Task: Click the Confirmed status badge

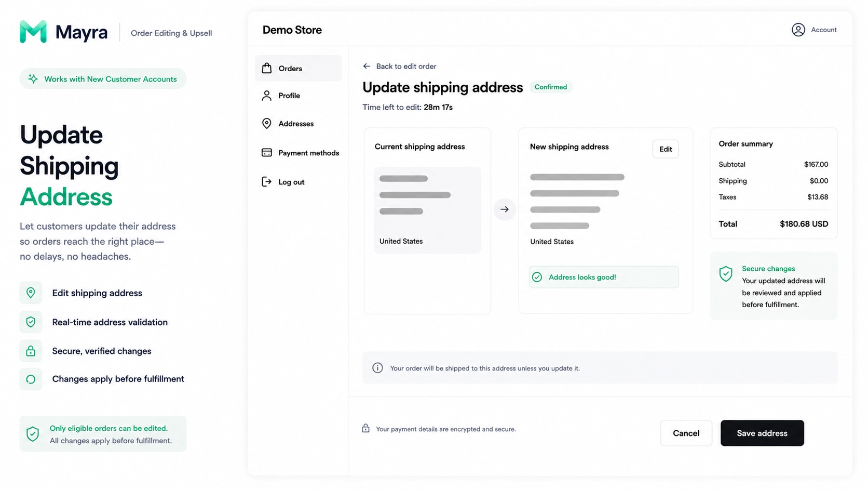Action: click(x=551, y=87)
